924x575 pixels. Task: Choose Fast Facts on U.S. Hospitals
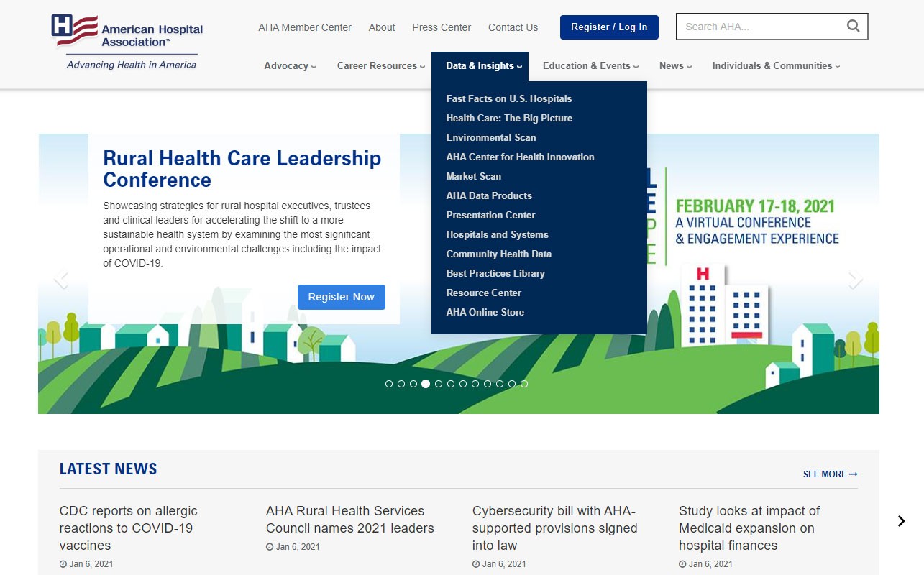point(509,98)
